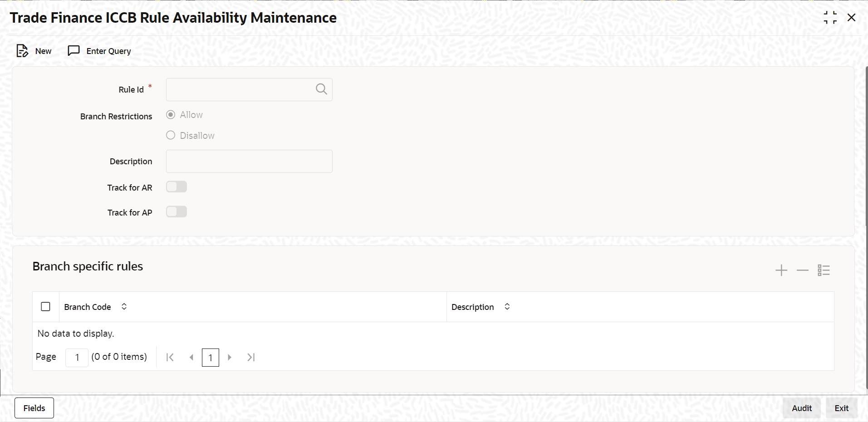Go to the first page of branch rules

[x=169, y=357]
